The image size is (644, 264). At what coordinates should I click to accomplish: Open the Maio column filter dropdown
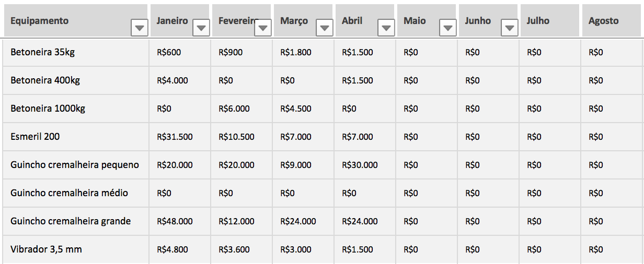tap(448, 28)
